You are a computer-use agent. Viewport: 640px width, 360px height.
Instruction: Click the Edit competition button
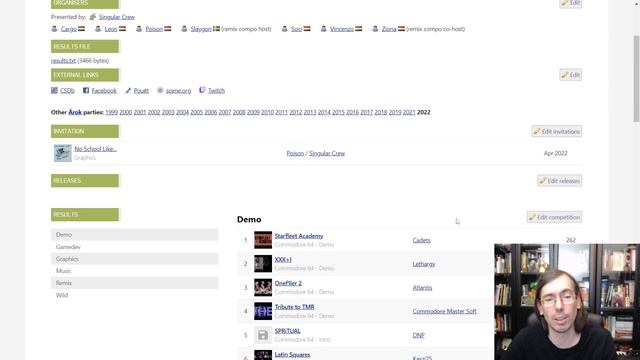[554, 217]
